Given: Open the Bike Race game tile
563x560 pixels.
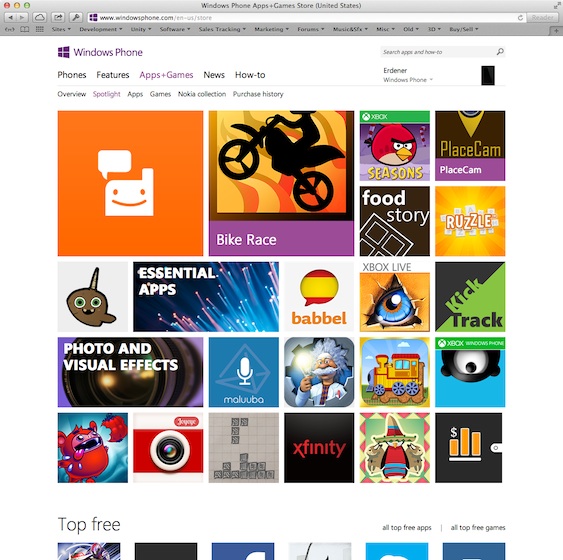Looking at the screenshot, I should point(281,183).
